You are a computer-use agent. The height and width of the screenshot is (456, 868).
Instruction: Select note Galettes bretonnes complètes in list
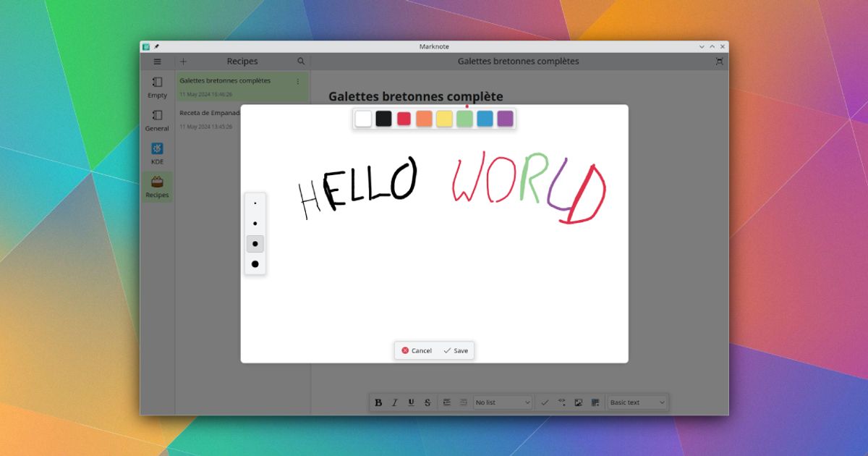click(x=243, y=87)
